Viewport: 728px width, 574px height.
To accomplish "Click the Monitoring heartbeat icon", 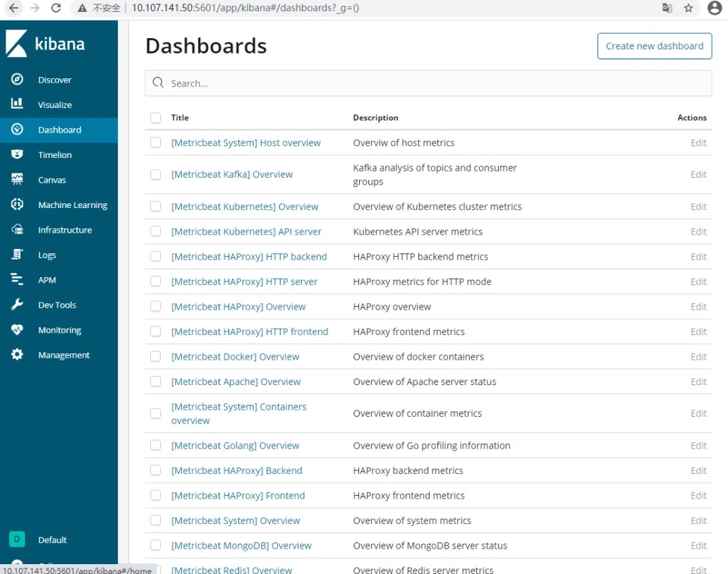I will [18, 330].
